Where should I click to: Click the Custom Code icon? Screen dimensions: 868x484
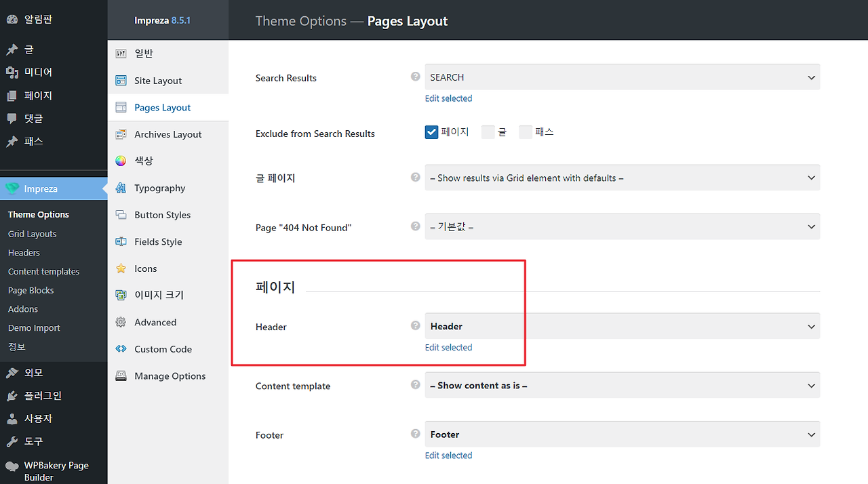(x=121, y=349)
